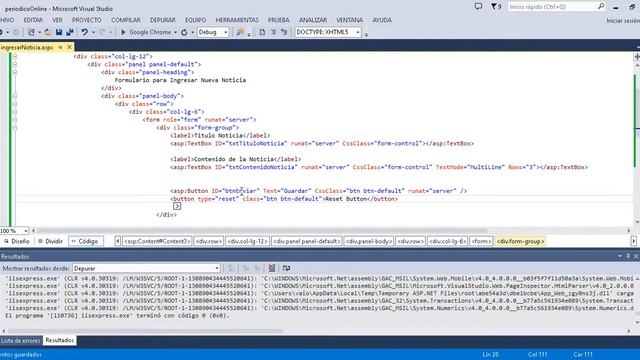
Task: Select the Resultados bottom tab
Action: click(60, 340)
